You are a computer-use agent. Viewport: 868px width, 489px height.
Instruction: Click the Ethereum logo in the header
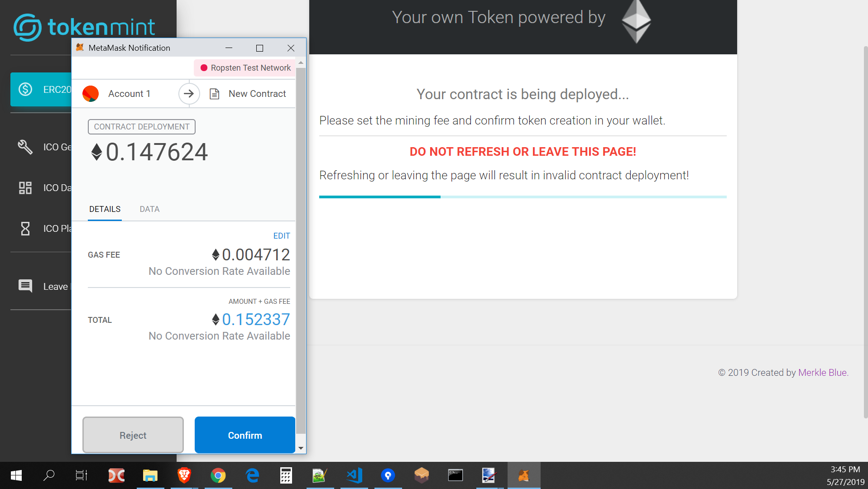pos(637,21)
